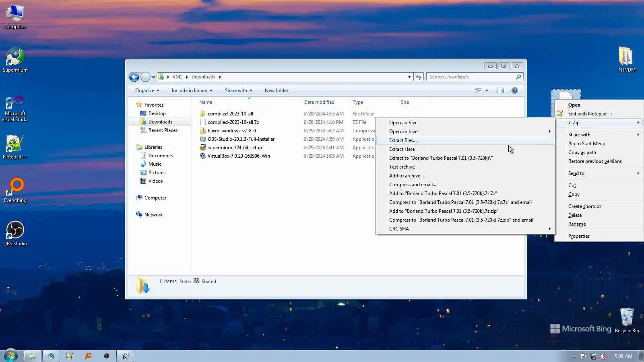Open the recent pages arrow beside Forward
Screen dimensions: 644x362
[153, 77]
